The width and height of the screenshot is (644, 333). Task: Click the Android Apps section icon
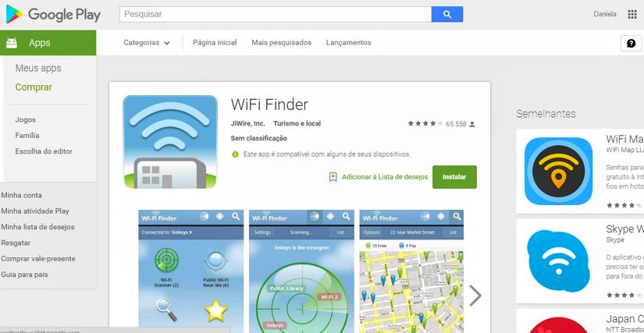(12, 43)
